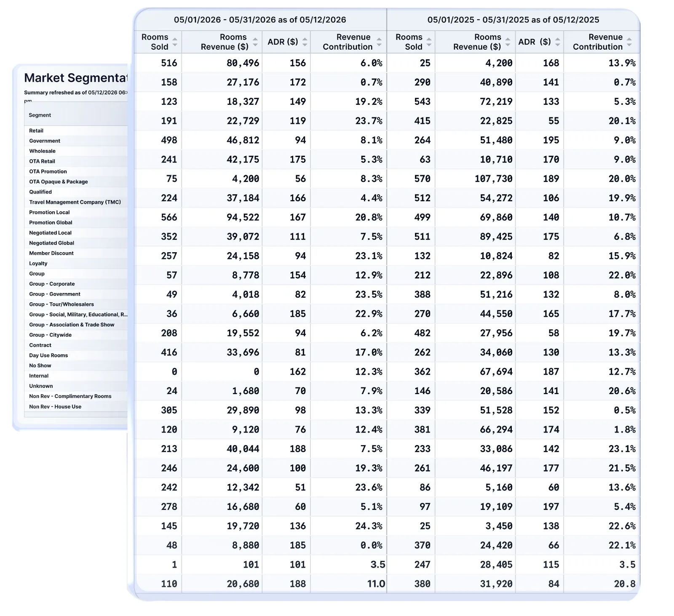Sort by 2025 ADR ($) column arrows
This screenshot has width=674, height=616.
click(558, 42)
